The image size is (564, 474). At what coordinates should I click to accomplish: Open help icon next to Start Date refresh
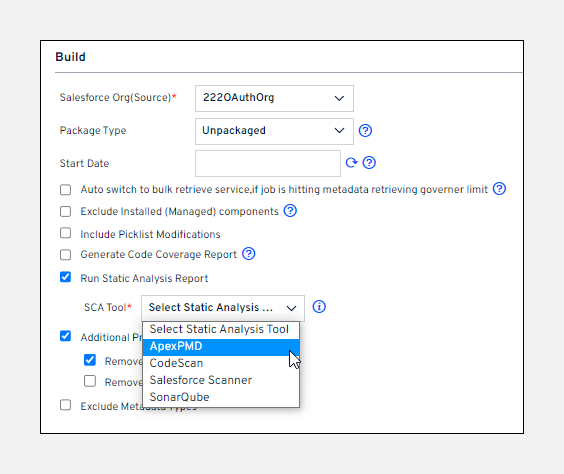[x=369, y=163]
